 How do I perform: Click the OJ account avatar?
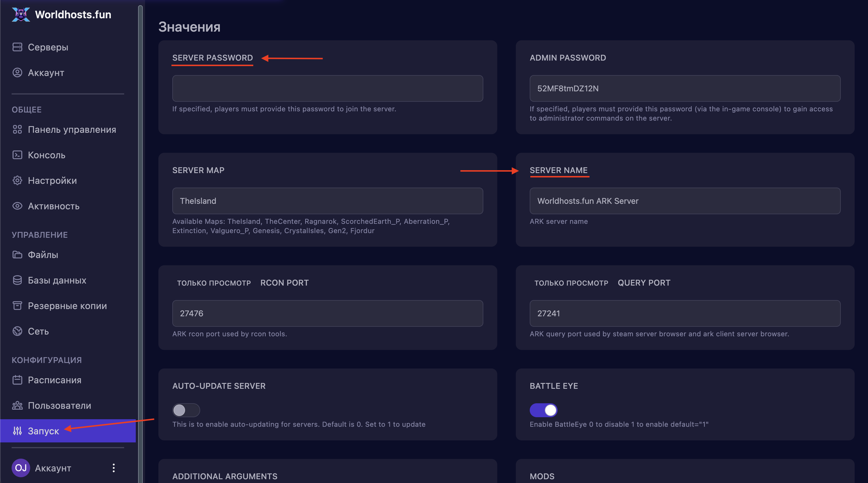[x=21, y=468]
